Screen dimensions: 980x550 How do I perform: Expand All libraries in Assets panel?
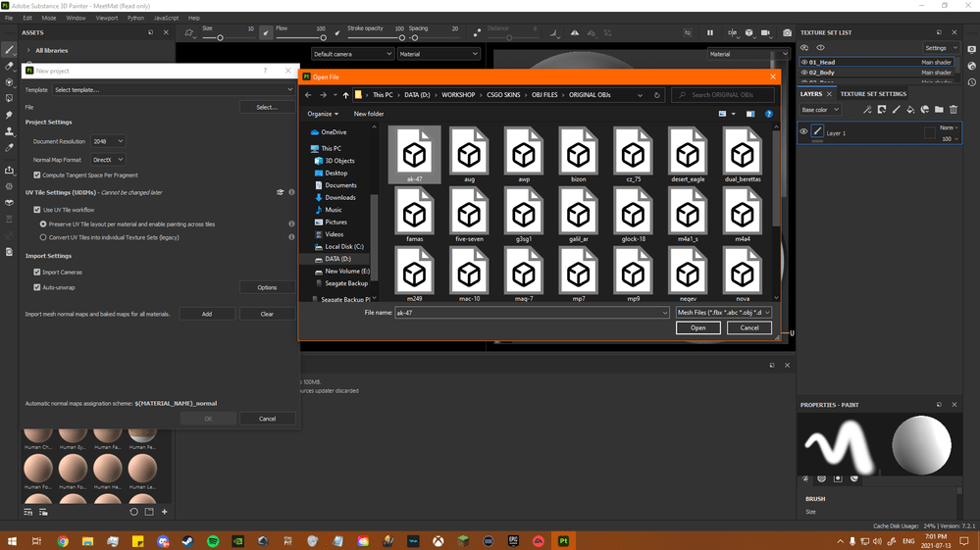(28, 51)
